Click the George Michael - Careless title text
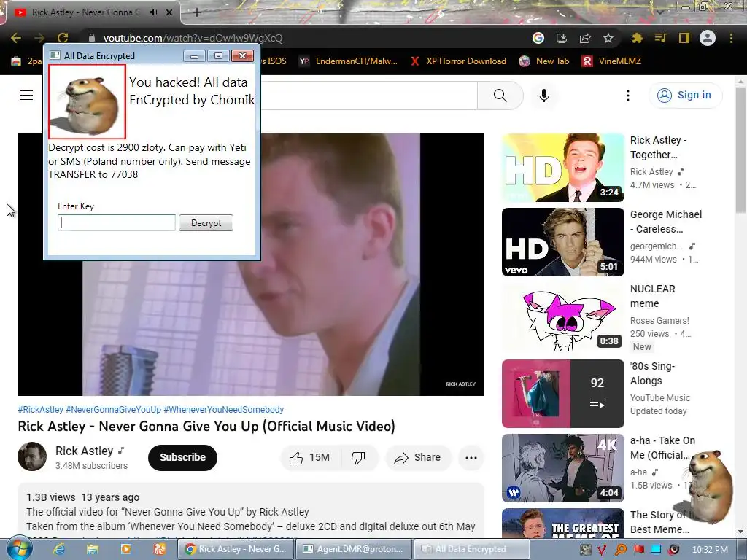This screenshot has height=560, width=747. point(666,222)
